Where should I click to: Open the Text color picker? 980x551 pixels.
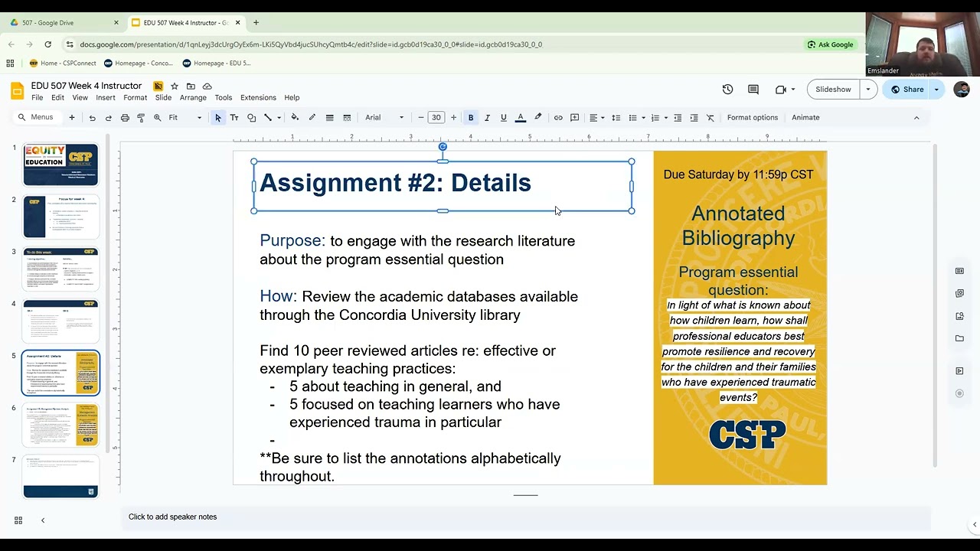click(x=521, y=118)
